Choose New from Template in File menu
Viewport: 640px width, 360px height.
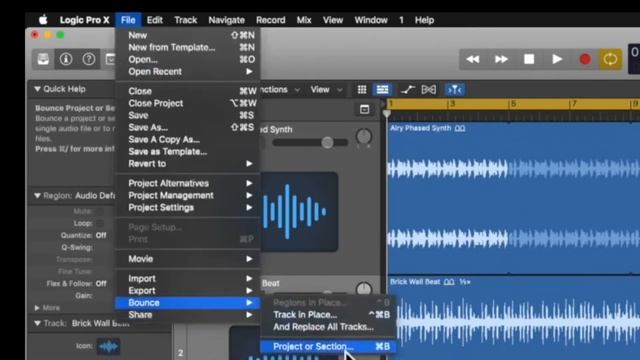pos(188,47)
